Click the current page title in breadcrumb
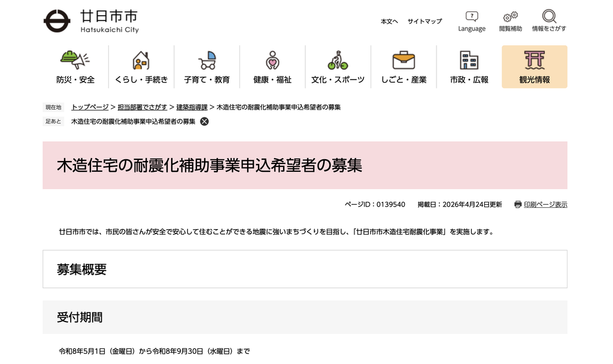 pyautogui.click(x=279, y=107)
